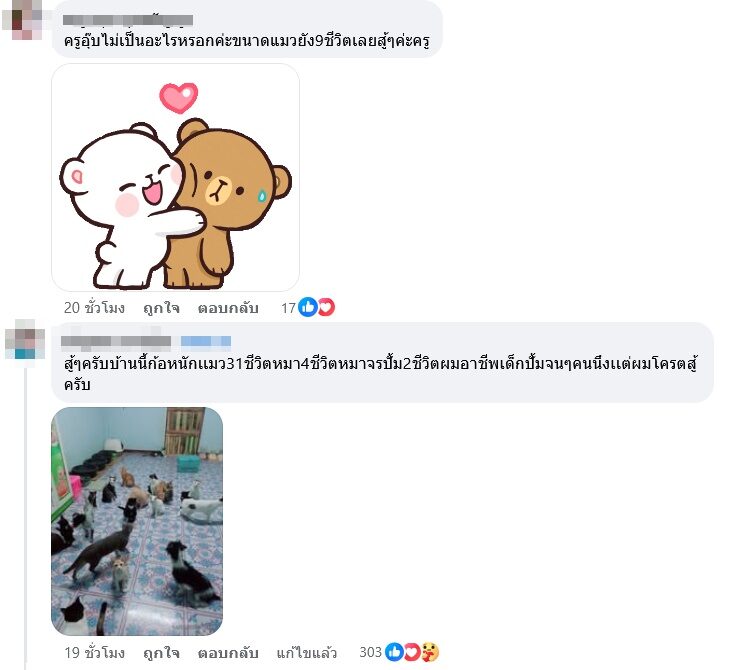This screenshot has width=752, height=670.
Task: Show reaction count 303 on second comment
Action: point(371,652)
